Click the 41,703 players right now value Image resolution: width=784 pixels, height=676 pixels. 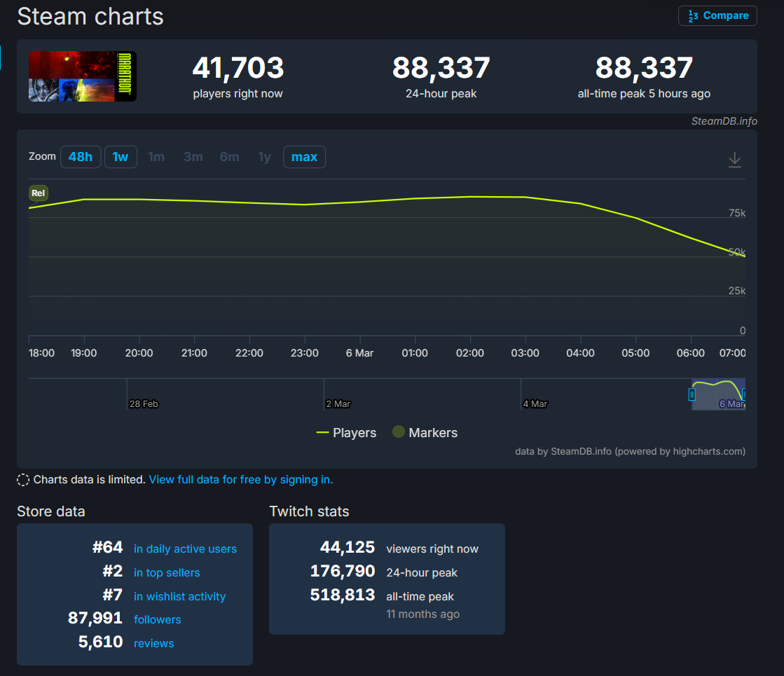[238, 68]
